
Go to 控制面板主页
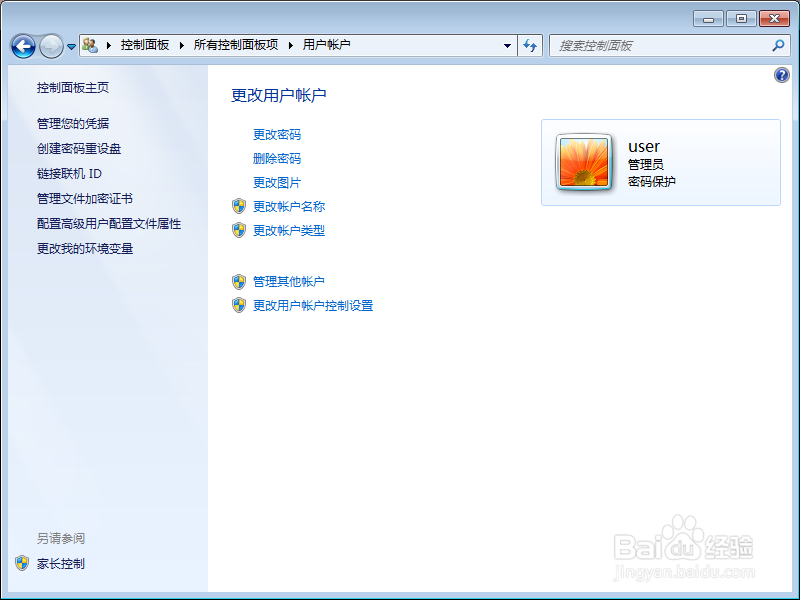click(73, 88)
